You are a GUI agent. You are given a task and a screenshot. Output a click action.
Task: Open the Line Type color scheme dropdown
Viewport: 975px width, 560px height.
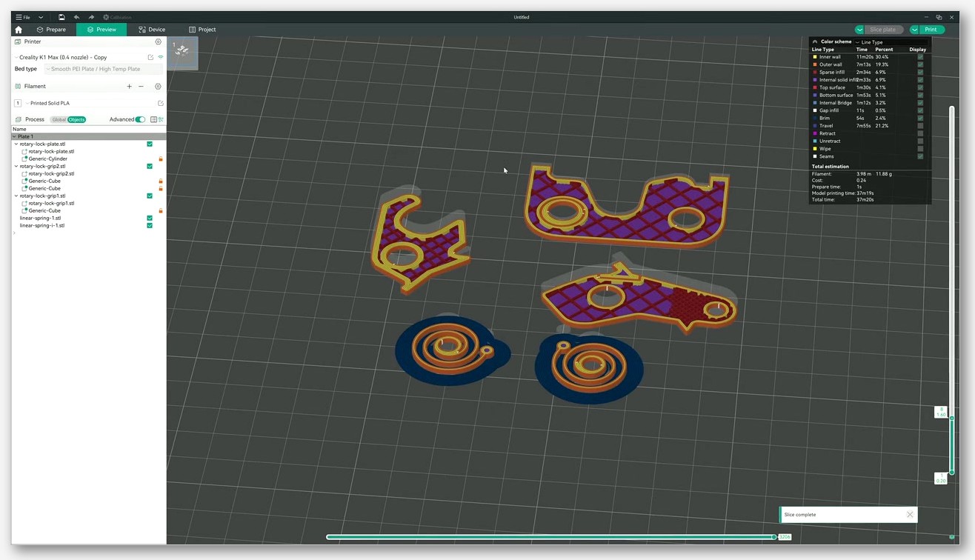pos(891,42)
